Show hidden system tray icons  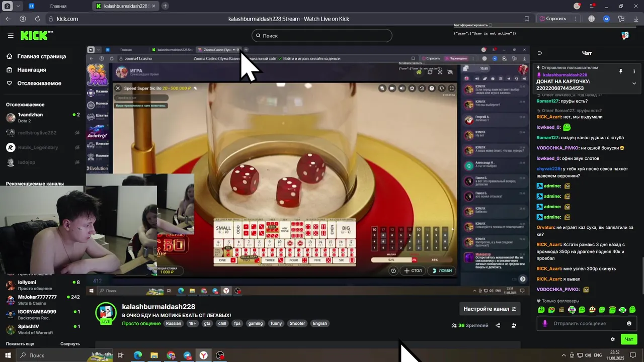(x=563, y=355)
